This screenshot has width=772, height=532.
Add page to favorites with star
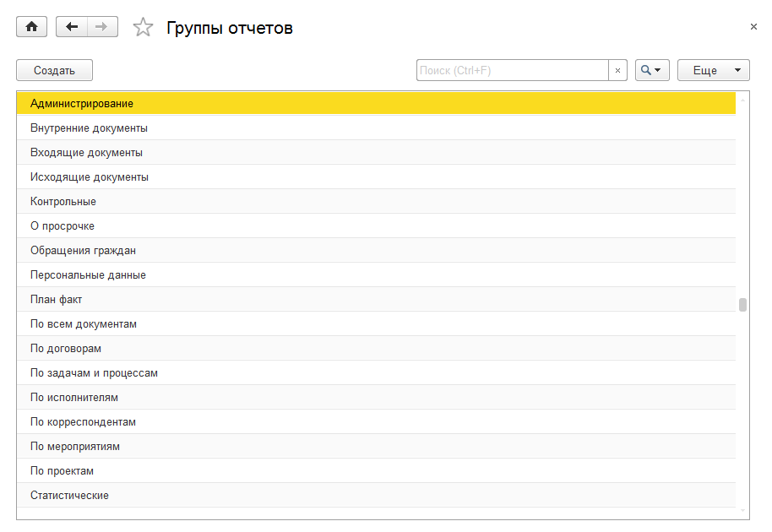tap(144, 28)
